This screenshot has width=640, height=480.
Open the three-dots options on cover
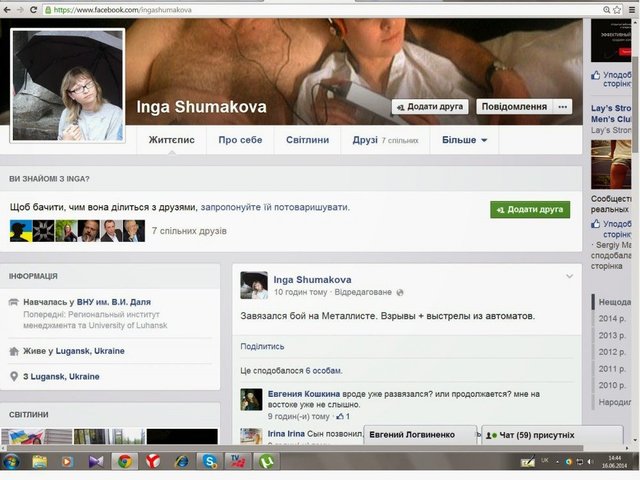(x=562, y=107)
